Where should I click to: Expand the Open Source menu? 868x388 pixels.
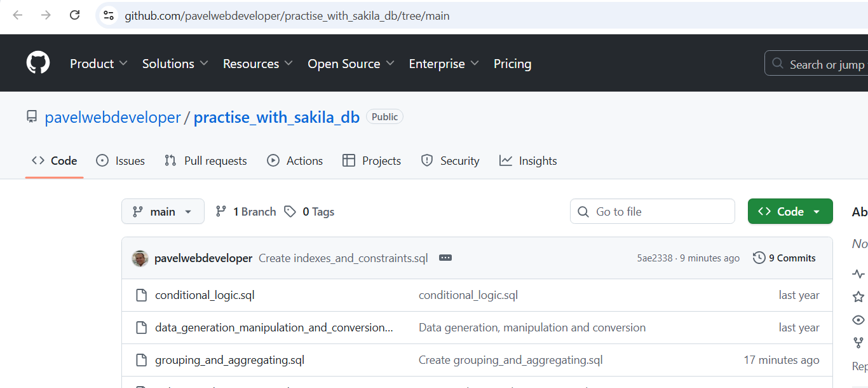(351, 64)
